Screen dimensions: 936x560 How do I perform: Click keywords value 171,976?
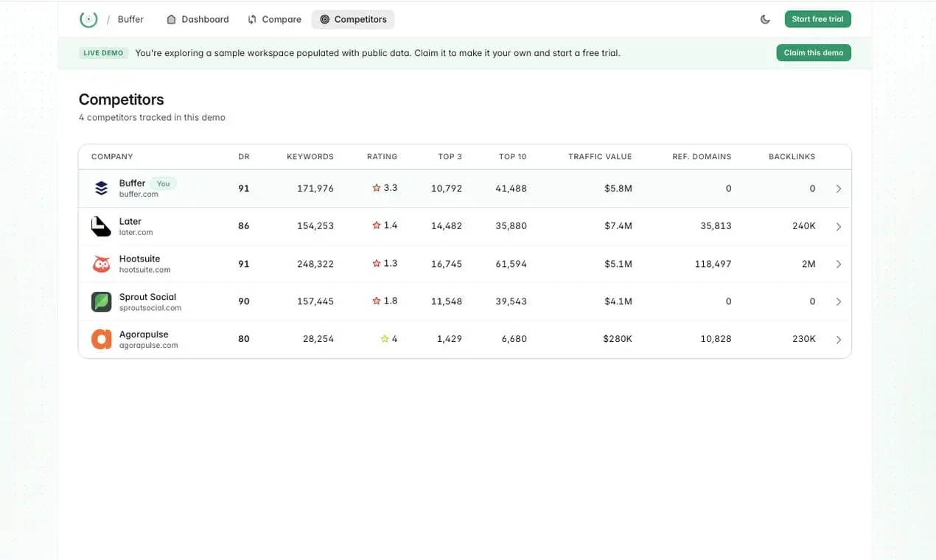315,189
